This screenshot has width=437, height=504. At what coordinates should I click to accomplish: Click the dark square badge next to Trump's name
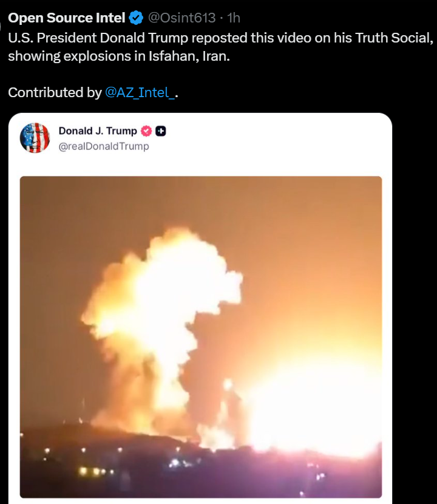tap(161, 131)
